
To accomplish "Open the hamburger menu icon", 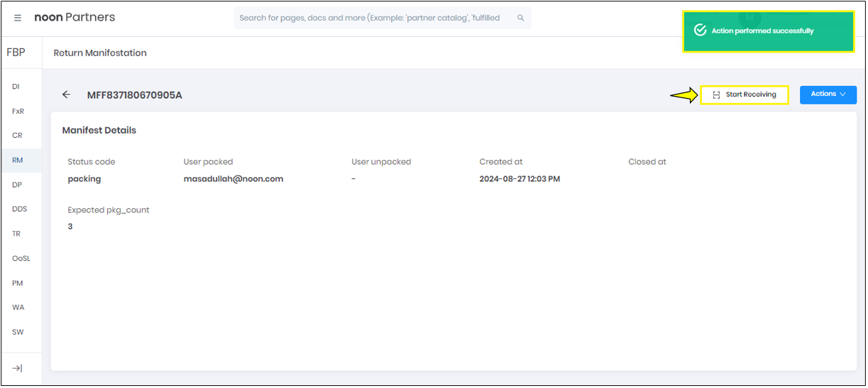I will click(x=18, y=18).
